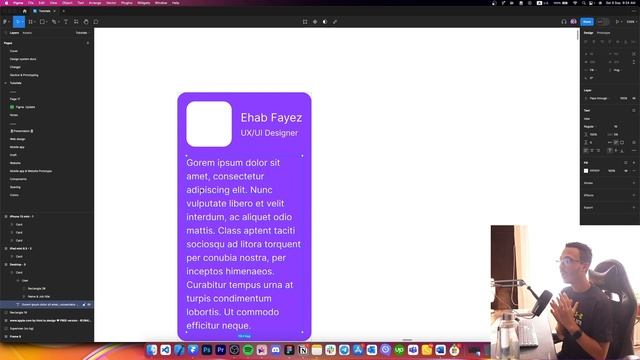640x360 pixels.
Task: Open the Edit menu
Action: click(x=42, y=3)
